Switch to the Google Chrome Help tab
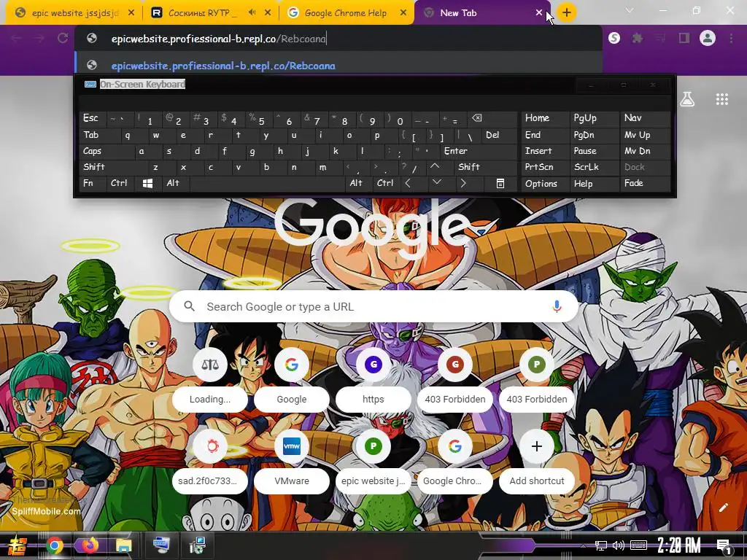Image resolution: width=747 pixels, height=560 pixels. [345, 13]
